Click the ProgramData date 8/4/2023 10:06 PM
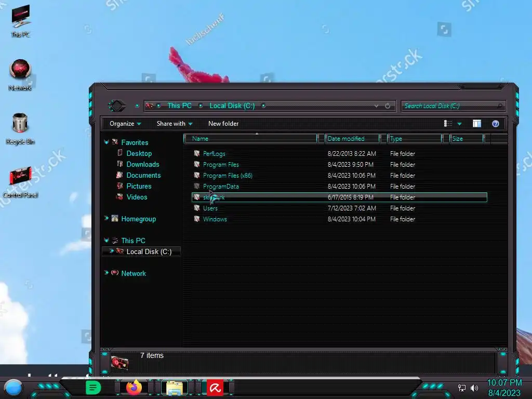 [352, 187]
